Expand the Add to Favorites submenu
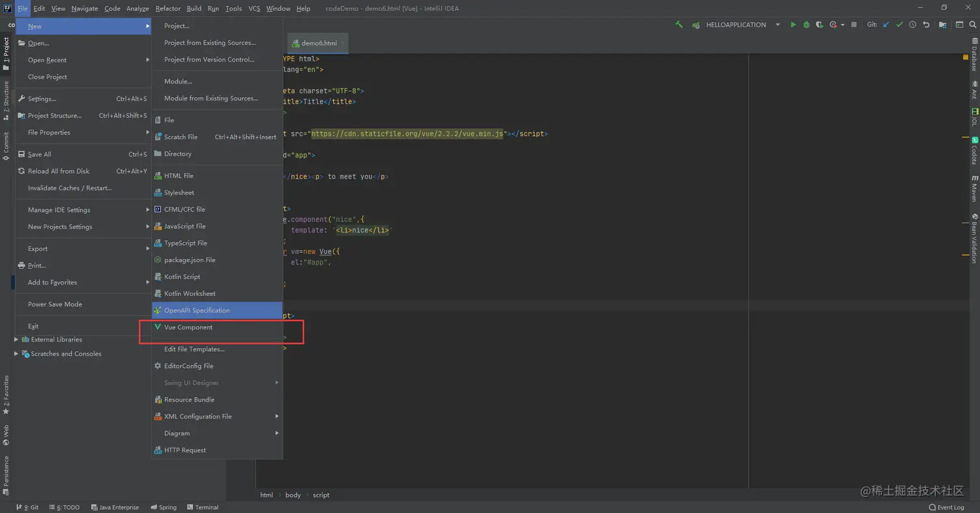 click(x=84, y=283)
